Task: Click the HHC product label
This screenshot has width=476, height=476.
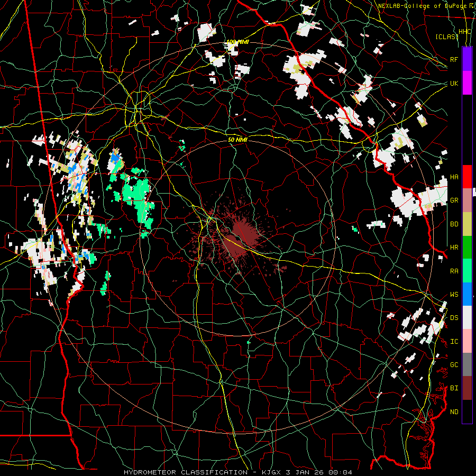Action: pyautogui.click(x=465, y=32)
